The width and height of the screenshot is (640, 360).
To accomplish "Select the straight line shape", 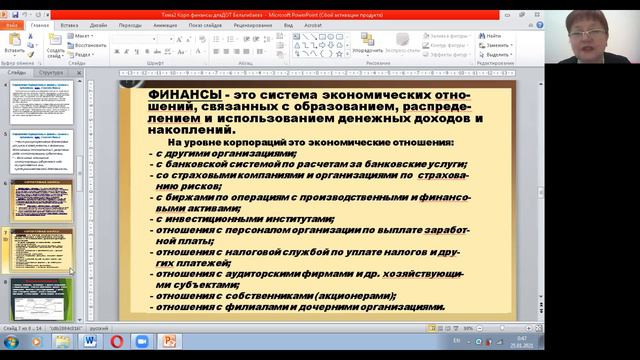I will [x=305, y=37].
